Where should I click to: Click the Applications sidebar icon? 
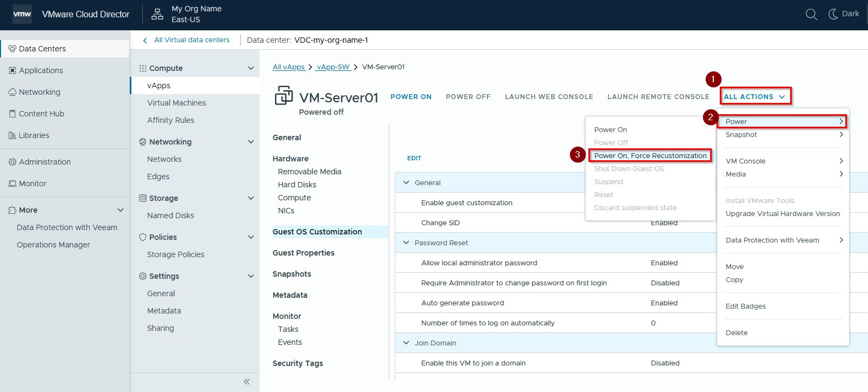pyautogui.click(x=12, y=70)
